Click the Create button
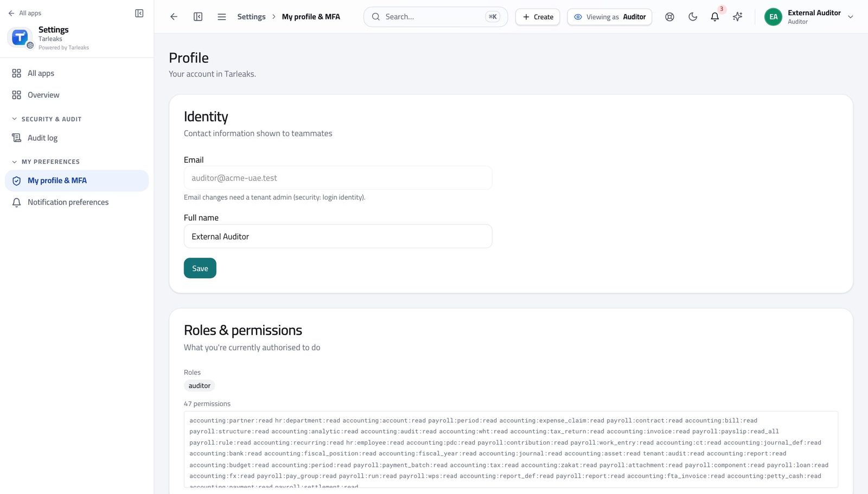 538,17
